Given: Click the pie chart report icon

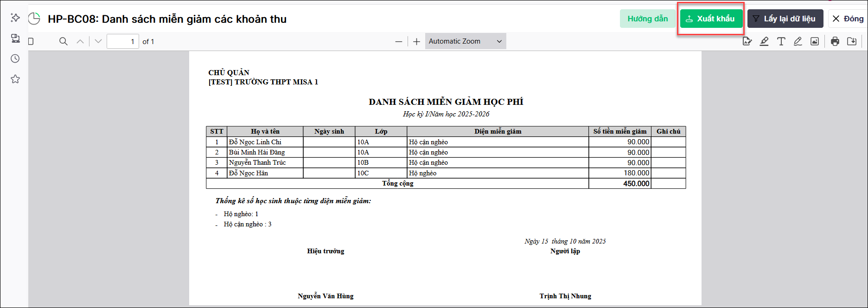Looking at the screenshot, I should tap(34, 19).
